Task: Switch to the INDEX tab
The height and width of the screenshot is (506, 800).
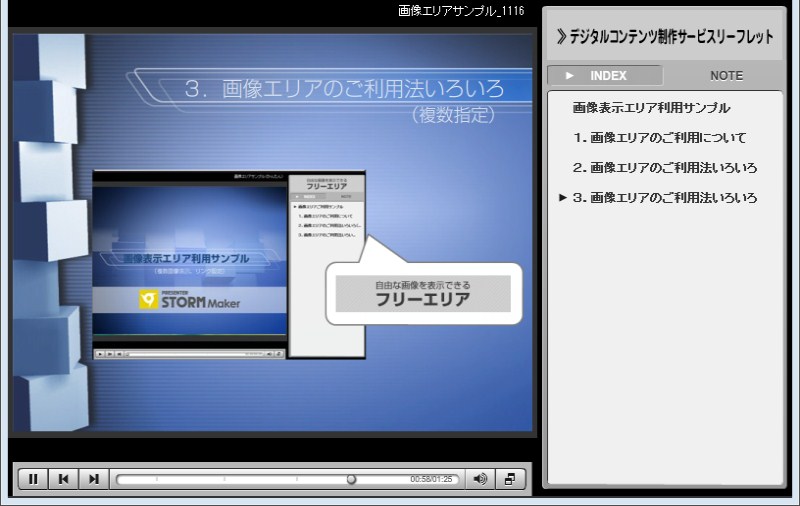Action: coord(604,75)
